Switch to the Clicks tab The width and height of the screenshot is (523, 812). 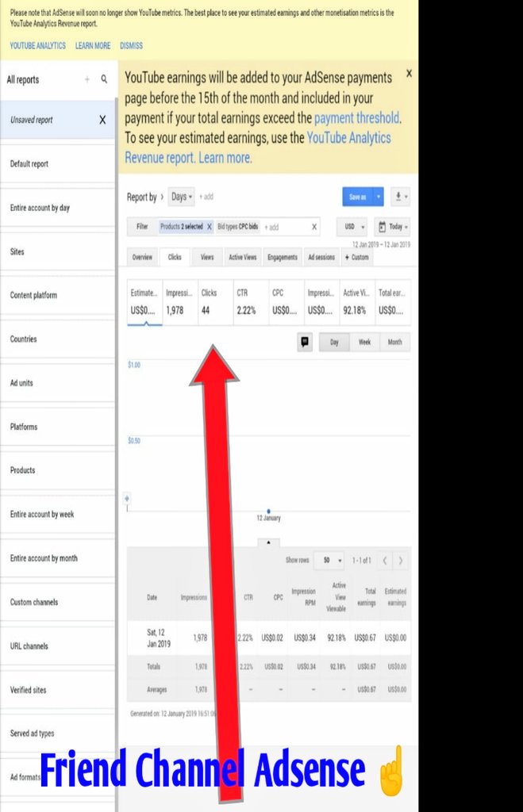pyautogui.click(x=175, y=257)
